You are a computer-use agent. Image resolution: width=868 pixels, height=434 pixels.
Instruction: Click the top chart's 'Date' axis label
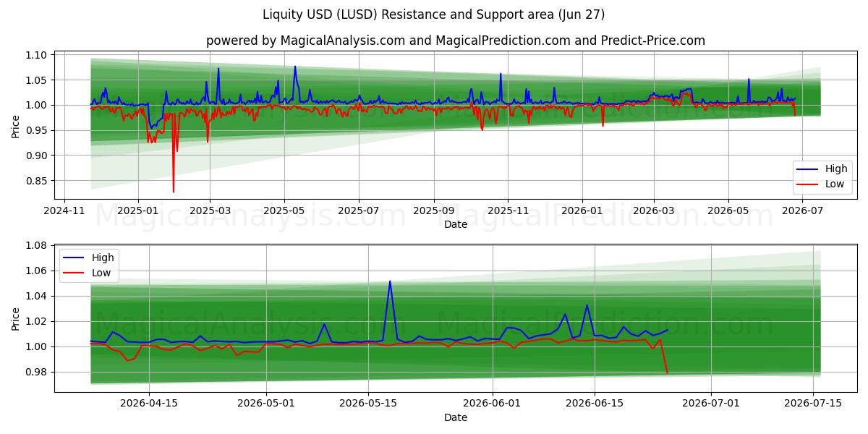point(456,224)
